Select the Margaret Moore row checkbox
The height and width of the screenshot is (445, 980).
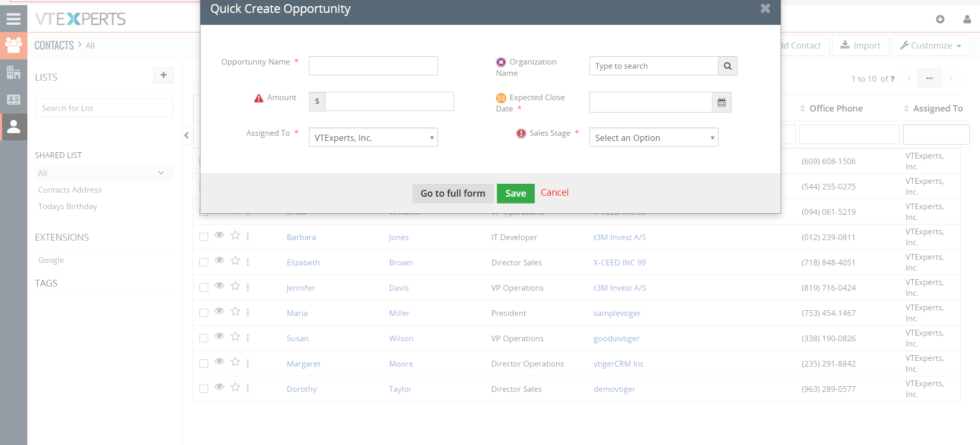(204, 363)
